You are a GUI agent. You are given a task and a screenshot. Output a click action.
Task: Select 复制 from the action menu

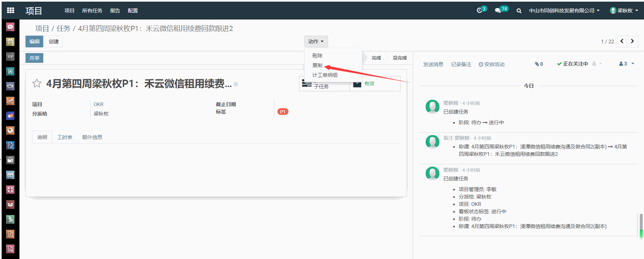317,65
